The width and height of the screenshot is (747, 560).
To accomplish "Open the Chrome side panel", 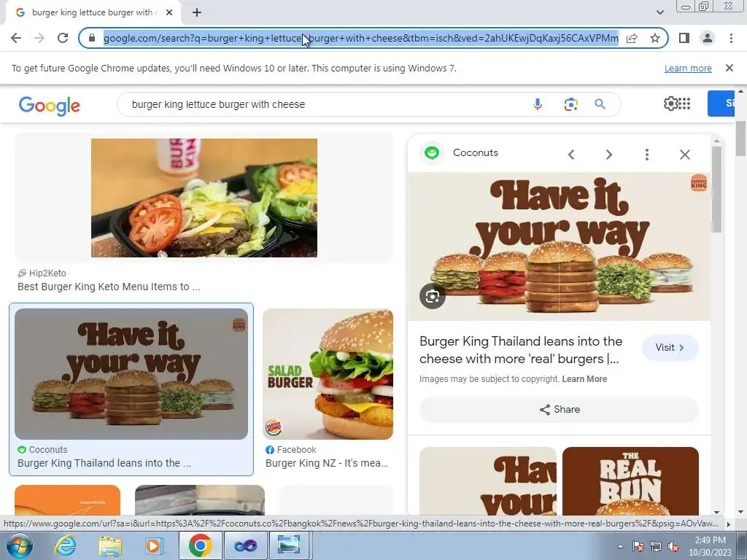I will [684, 38].
